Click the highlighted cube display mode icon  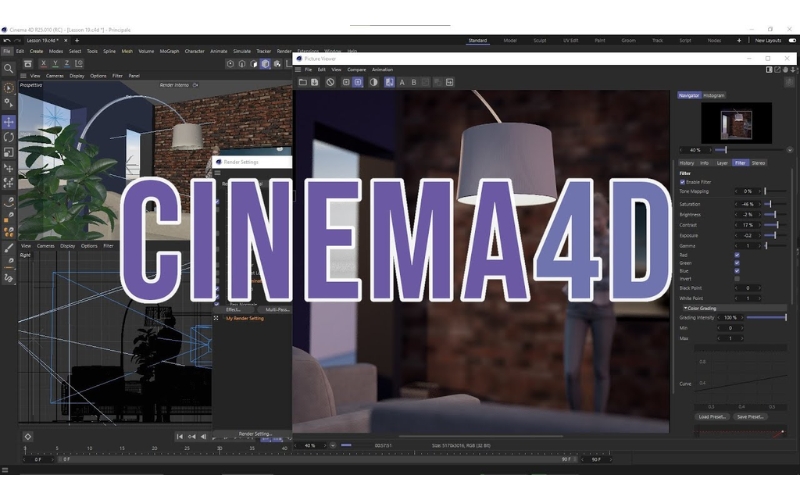point(265,64)
